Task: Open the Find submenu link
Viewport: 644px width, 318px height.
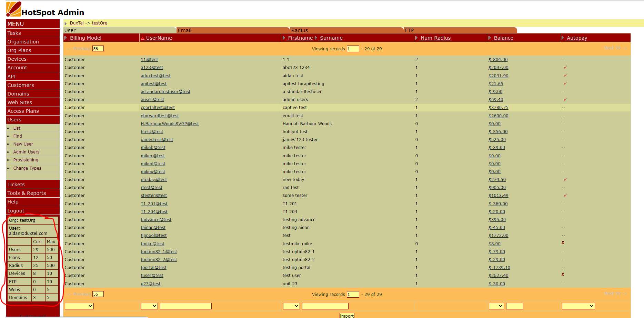Action: tap(18, 136)
